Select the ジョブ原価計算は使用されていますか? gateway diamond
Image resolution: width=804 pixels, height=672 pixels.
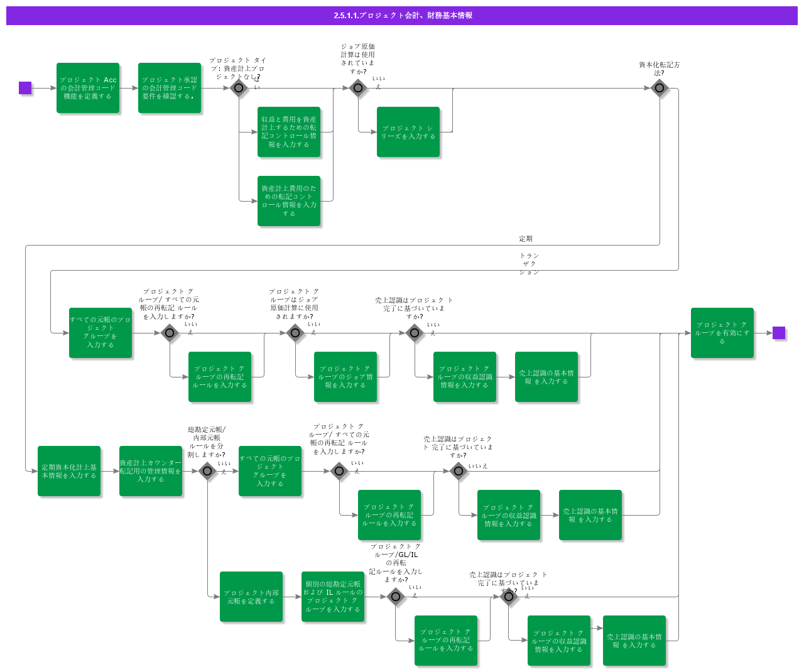[358, 88]
